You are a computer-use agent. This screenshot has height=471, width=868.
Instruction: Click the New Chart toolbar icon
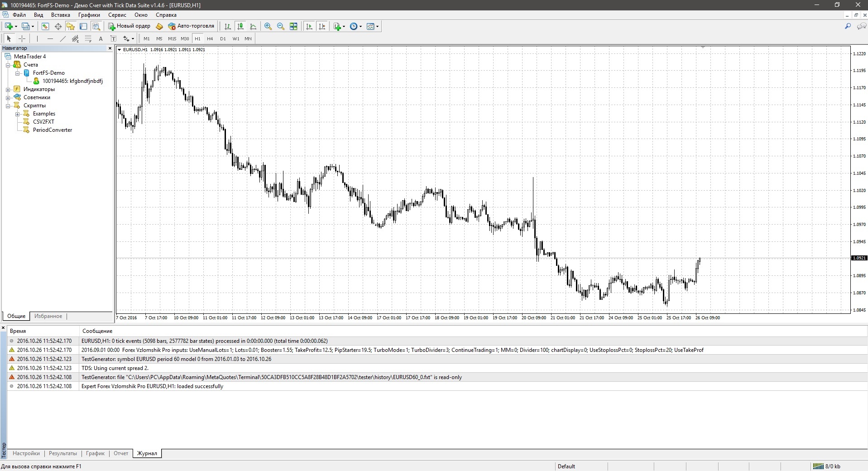coord(9,26)
